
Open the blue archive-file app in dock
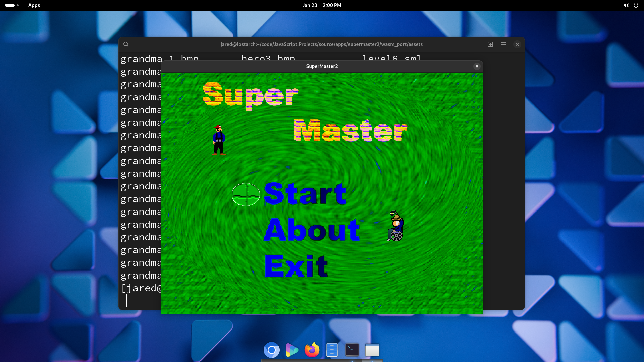coord(332,350)
